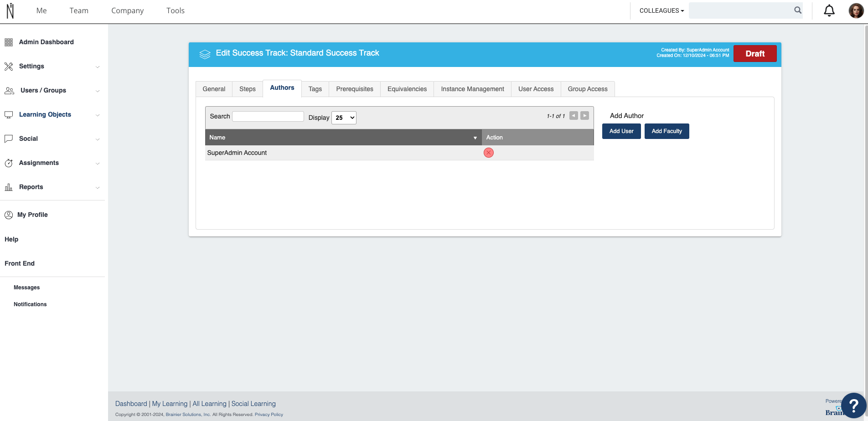The image size is (868, 421).
Task: Click the Add Faculty button
Action: (x=667, y=131)
